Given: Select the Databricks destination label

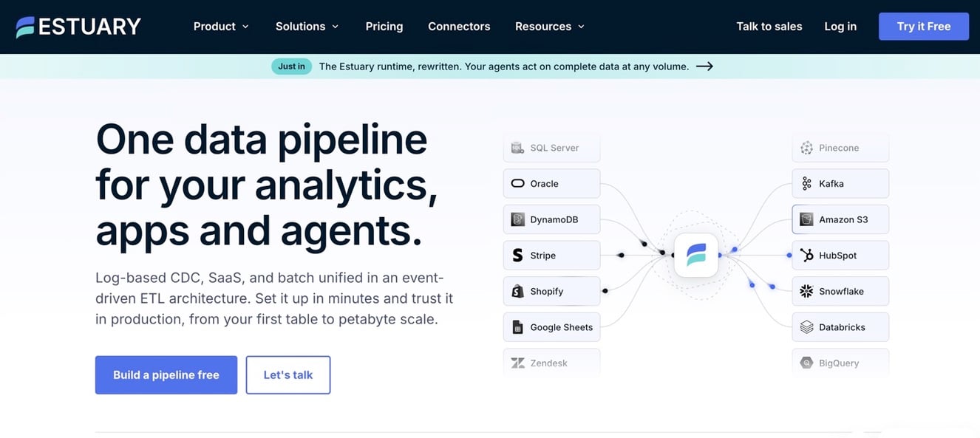Looking at the screenshot, I should 842,327.
